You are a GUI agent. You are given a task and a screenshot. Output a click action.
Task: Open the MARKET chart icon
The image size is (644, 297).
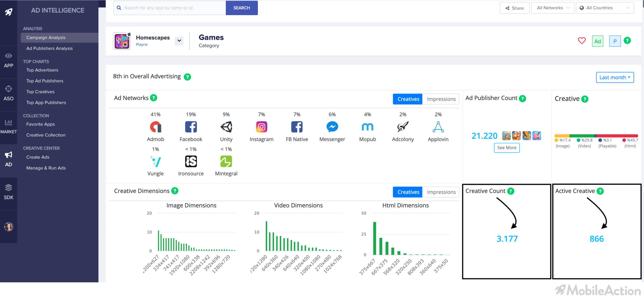9,126
